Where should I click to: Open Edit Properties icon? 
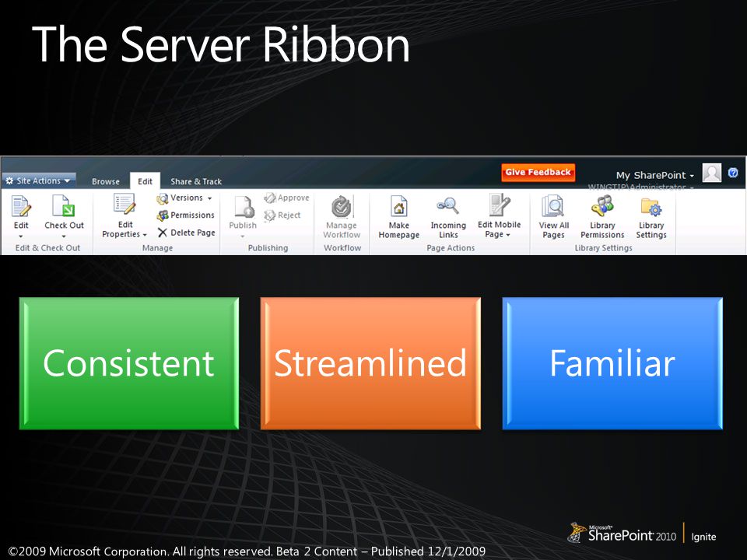[124, 205]
